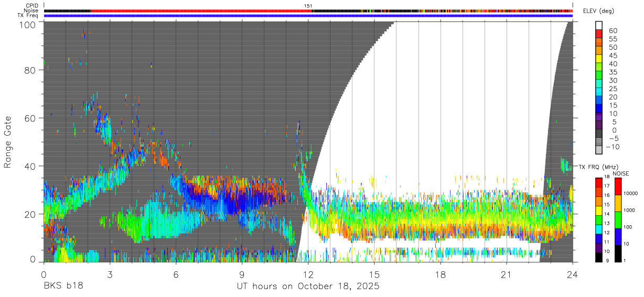Select the black 9 MHz TX FRQ swatch
The image size is (644, 297).
(599, 257)
